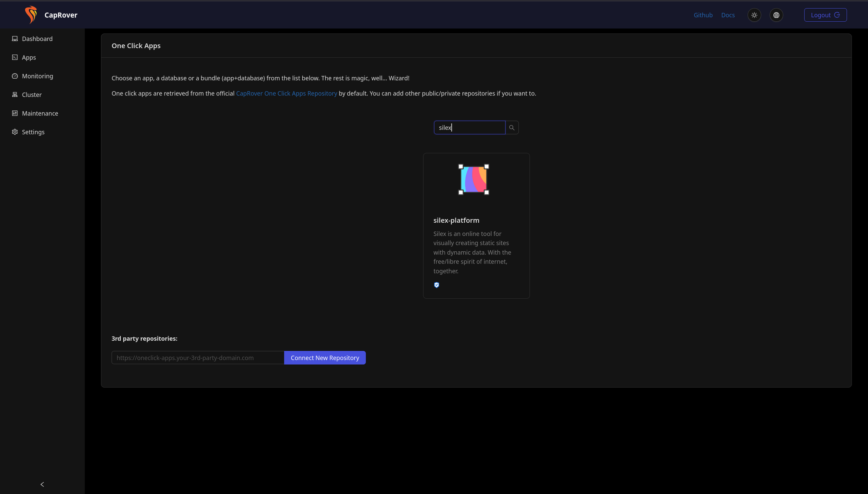The width and height of the screenshot is (868, 494).
Task: Click the magnifying glass search icon
Action: (x=512, y=127)
